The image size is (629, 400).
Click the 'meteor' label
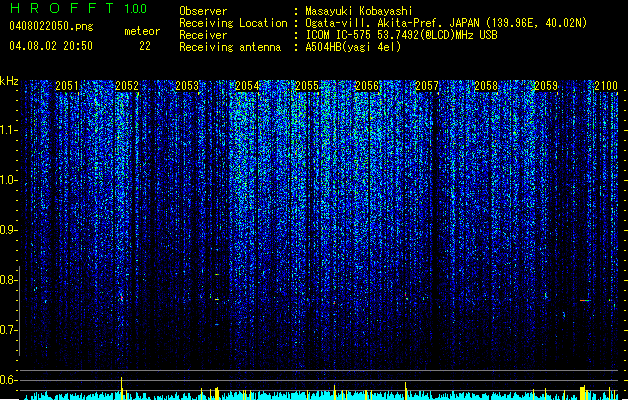pos(142,31)
